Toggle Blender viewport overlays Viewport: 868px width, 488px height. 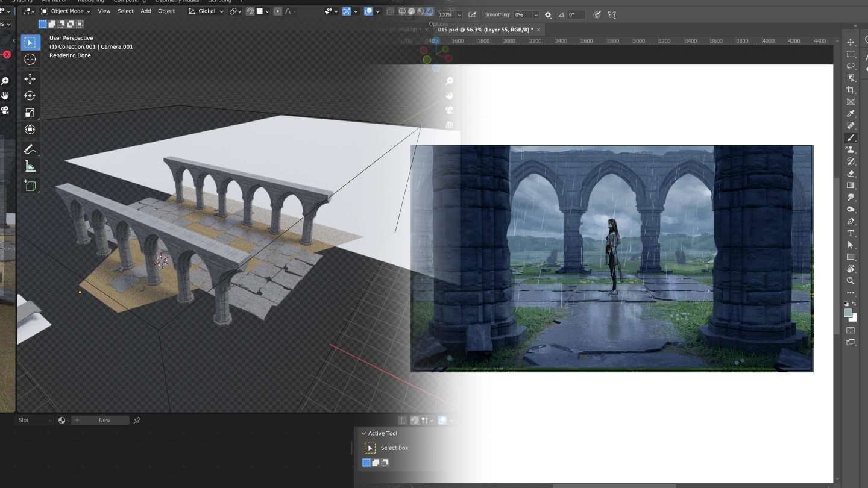tap(368, 11)
